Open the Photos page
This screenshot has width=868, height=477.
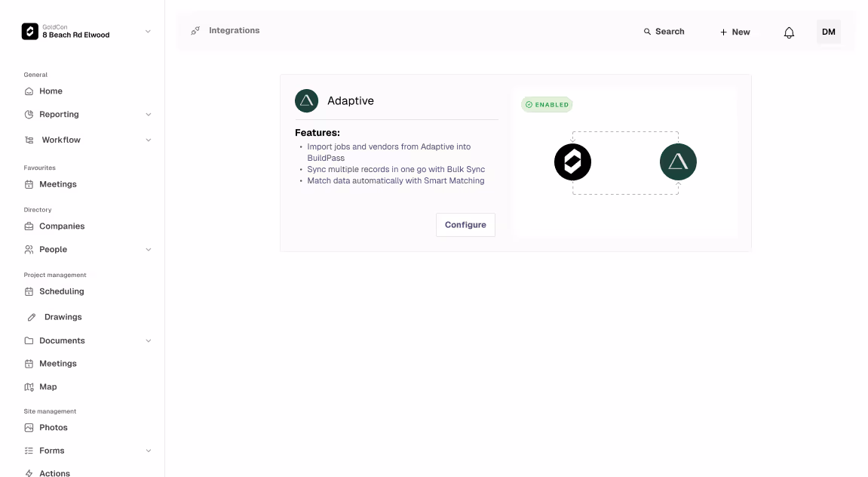(54, 428)
